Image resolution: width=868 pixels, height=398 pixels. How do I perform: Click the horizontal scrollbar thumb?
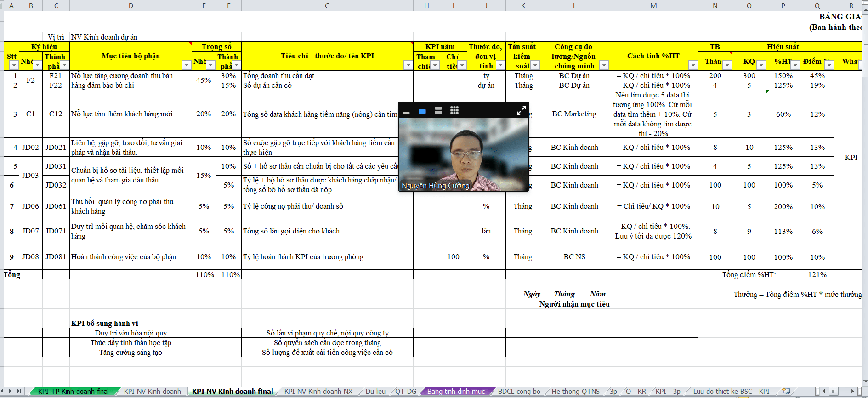click(x=834, y=391)
